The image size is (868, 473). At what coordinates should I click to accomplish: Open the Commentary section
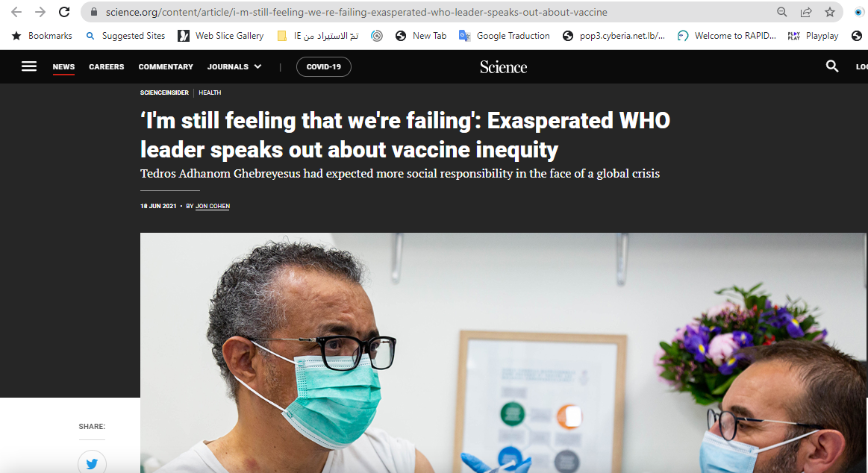tap(166, 66)
